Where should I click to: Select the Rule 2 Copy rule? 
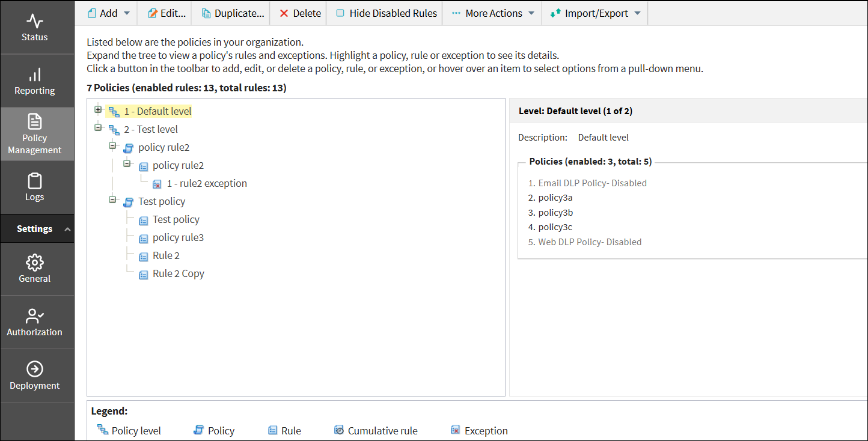click(178, 274)
